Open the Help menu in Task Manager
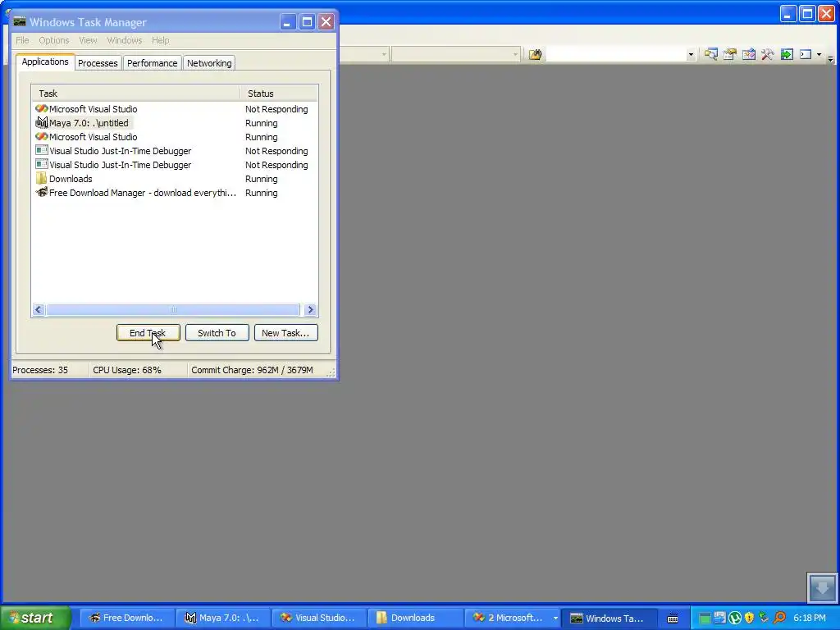 coord(160,40)
